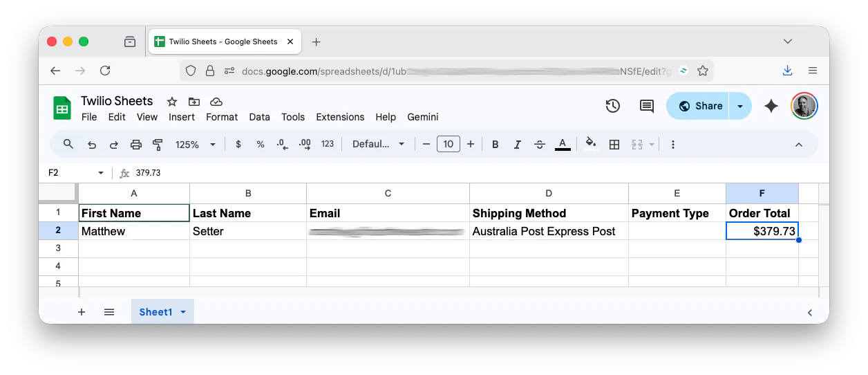The width and height of the screenshot is (868, 375).
Task: Open the comments panel icon
Action: [646, 106]
